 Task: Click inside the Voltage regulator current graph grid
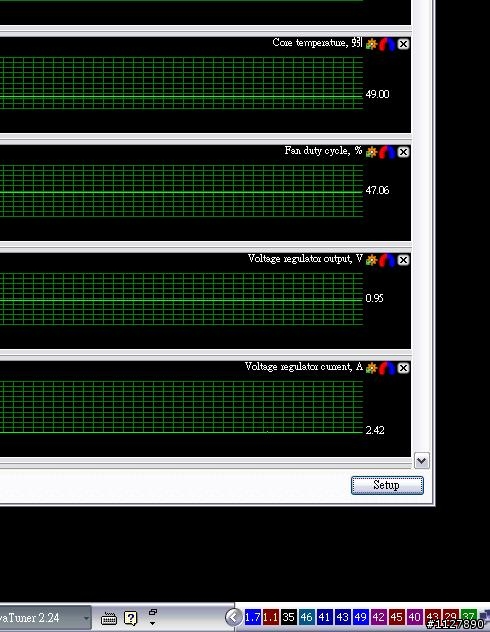click(181, 407)
